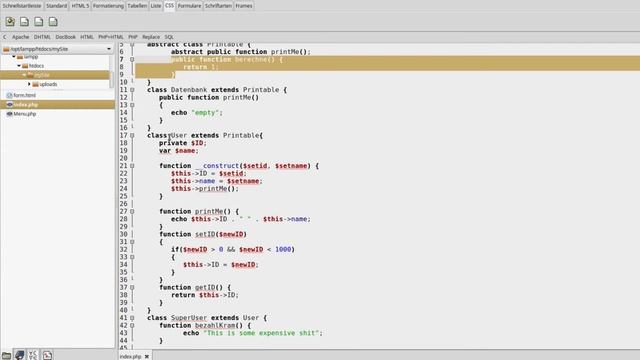The image size is (640, 360).
Task: Open the Tabellen tab
Action: [137, 6]
